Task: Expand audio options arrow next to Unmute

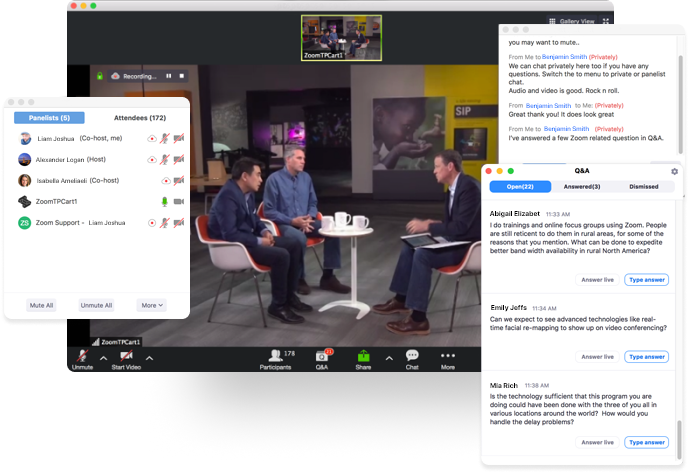Action: pyautogui.click(x=102, y=357)
